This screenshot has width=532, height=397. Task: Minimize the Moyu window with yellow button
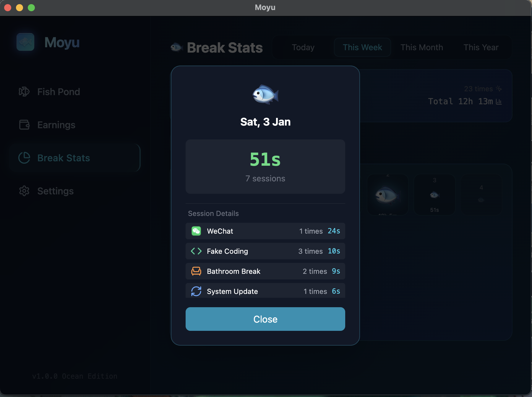coord(20,8)
